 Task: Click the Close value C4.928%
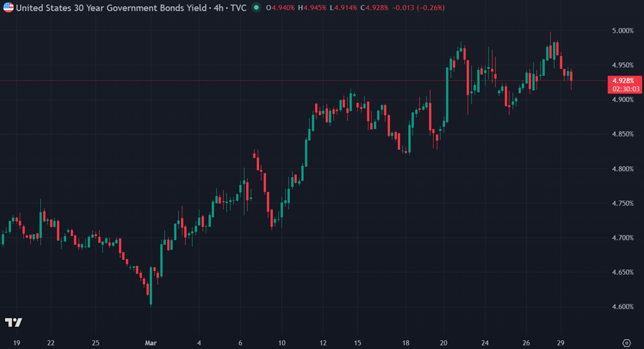(x=375, y=8)
